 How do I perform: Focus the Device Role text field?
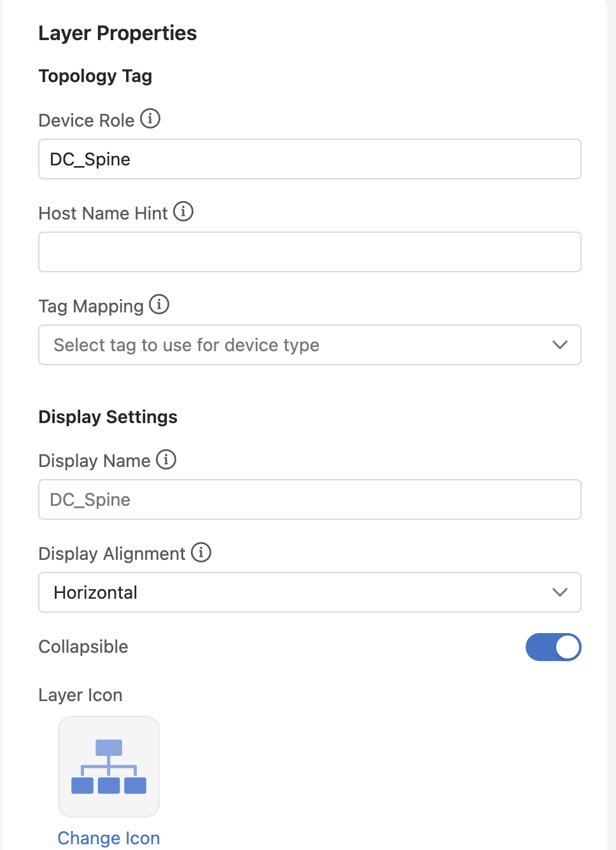tap(310, 159)
